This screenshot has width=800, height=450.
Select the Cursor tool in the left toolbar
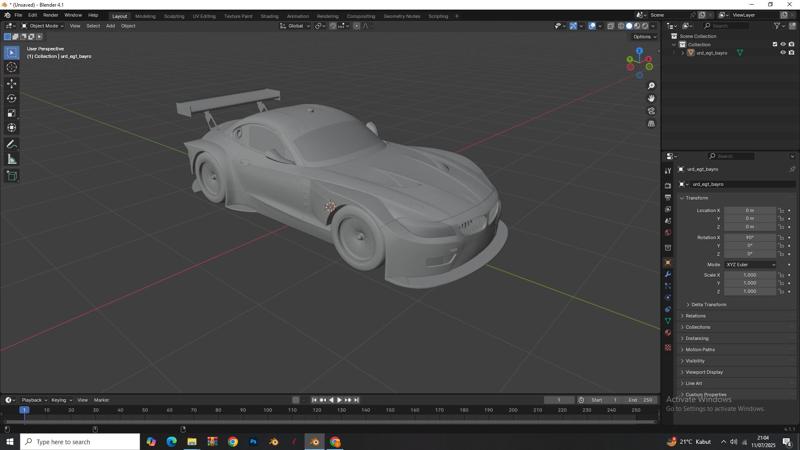[12, 67]
